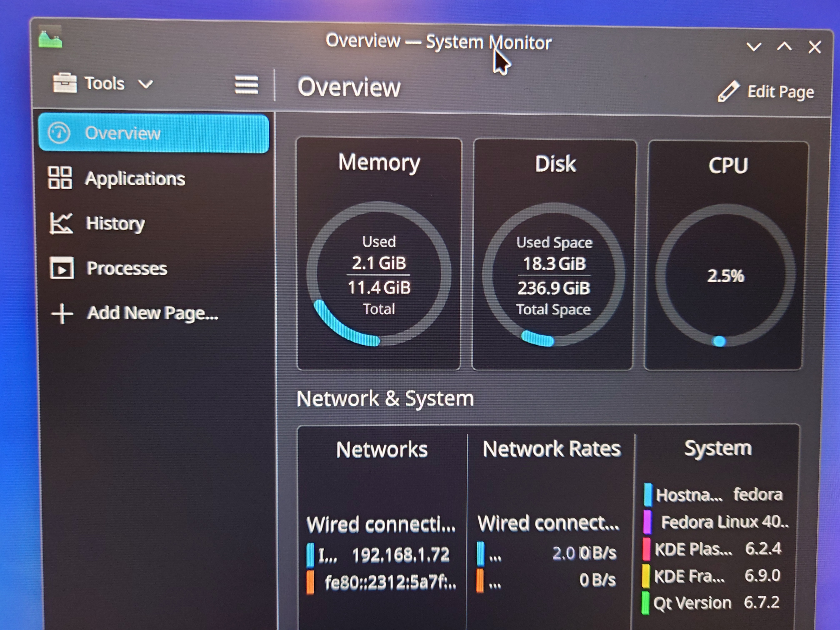Minimize the System Monitor window

coord(753,47)
